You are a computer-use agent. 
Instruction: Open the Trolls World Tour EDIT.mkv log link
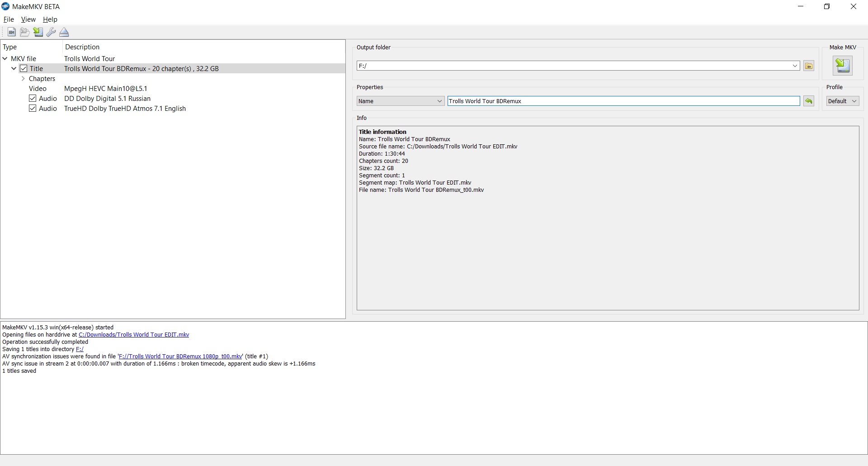pyautogui.click(x=134, y=335)
